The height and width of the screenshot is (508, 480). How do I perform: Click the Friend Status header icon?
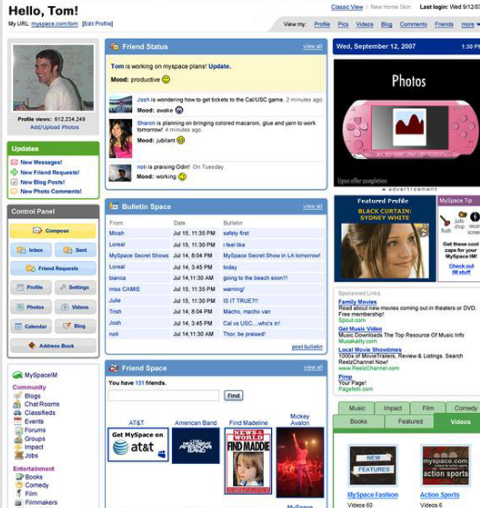click(x=115, y=46)
